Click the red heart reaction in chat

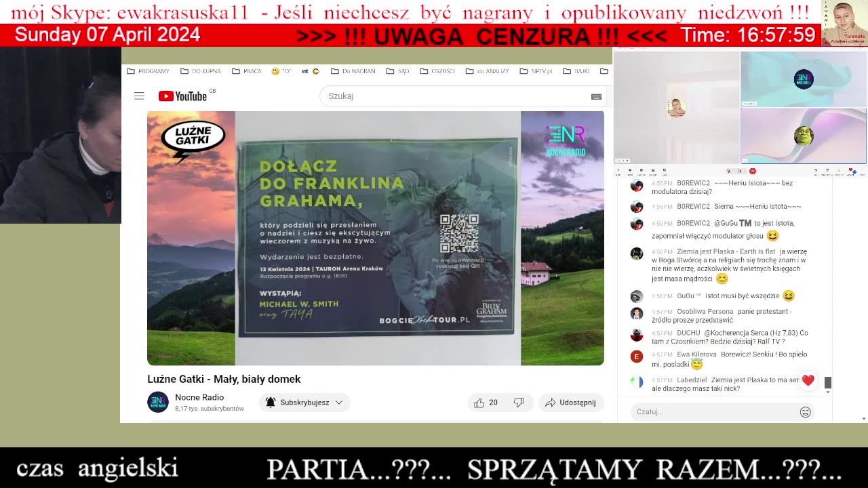click(x=808, y=380)
